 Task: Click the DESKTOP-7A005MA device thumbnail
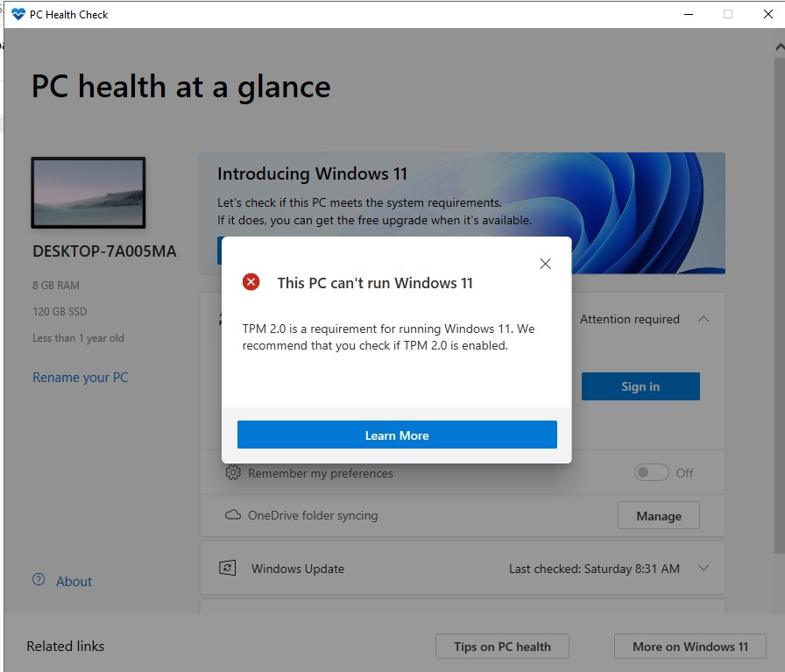pyautogui.click(x=88, y=192)
